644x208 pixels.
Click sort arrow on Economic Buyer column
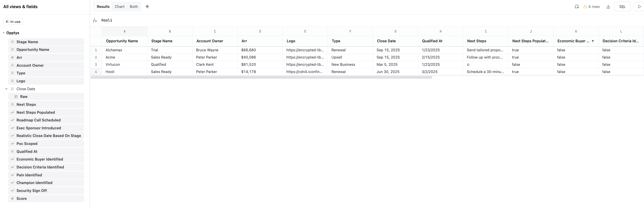coord(593,41)
